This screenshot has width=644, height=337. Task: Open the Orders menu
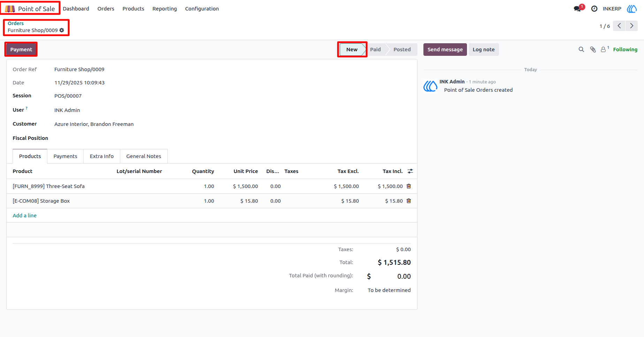click(106, 9)
